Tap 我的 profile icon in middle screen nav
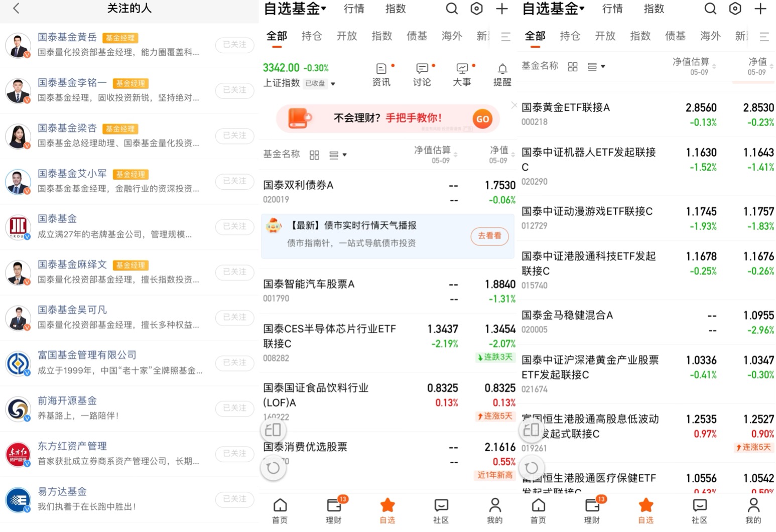The image size is (776, 532). click(494, 511)
